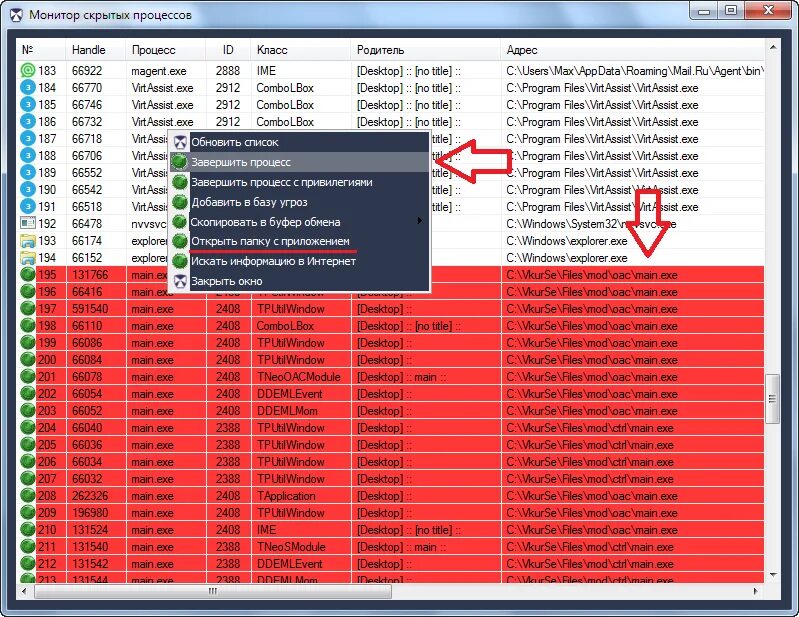
Task: Click ID 2888 in row 183
Action: tap(227, 71)
